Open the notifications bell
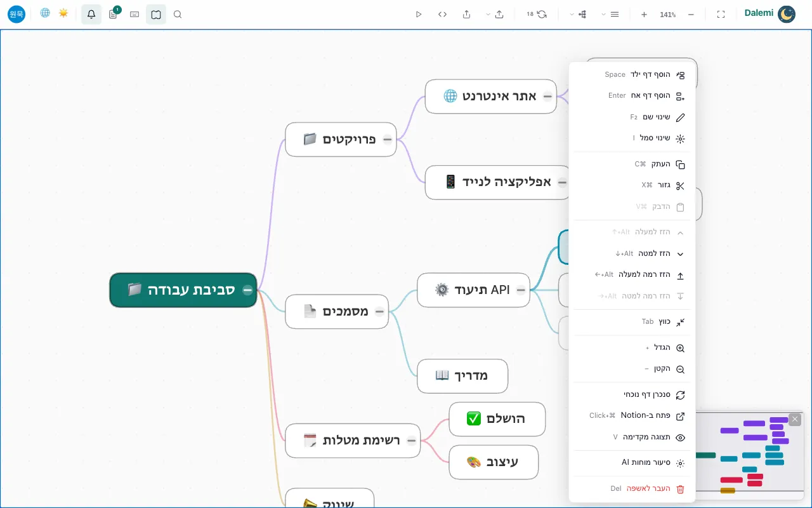This screenshot has height=508, width=812. (91, 14)
